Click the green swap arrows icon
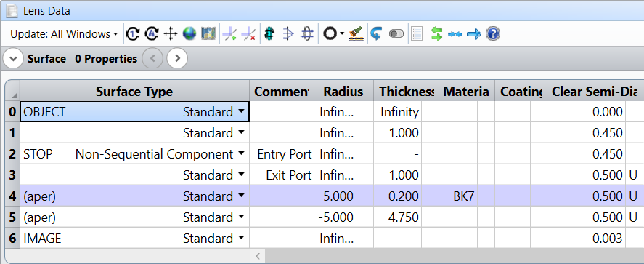Screen dimensions: 644x264 click(436, 33)
